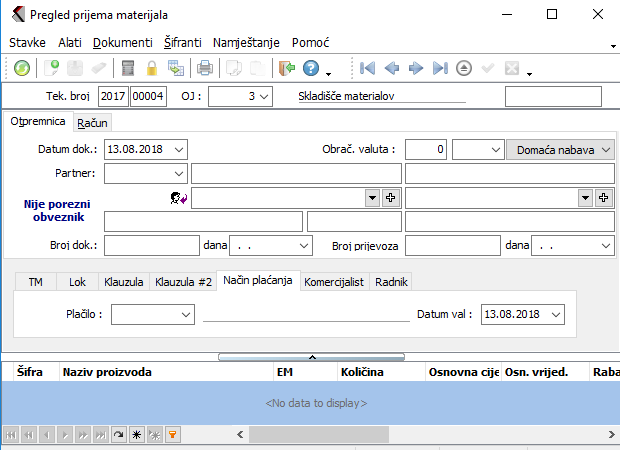
Task: Open the Plačilo dropdown
Action: 186,314
